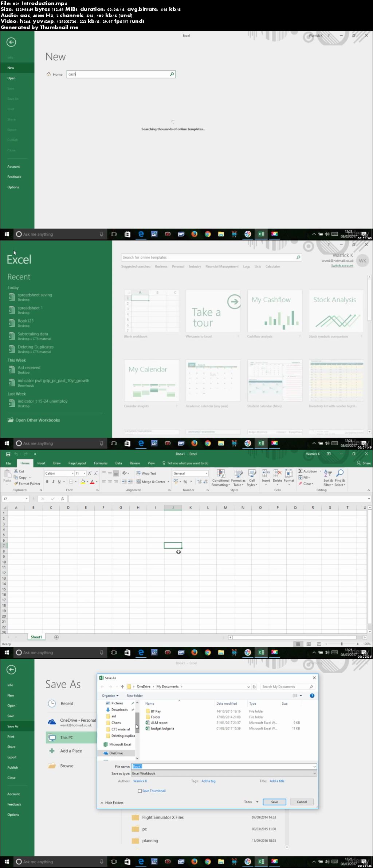Collapse the pane with Hide Folders
373x868 pixels.
(x=112, y=803)
